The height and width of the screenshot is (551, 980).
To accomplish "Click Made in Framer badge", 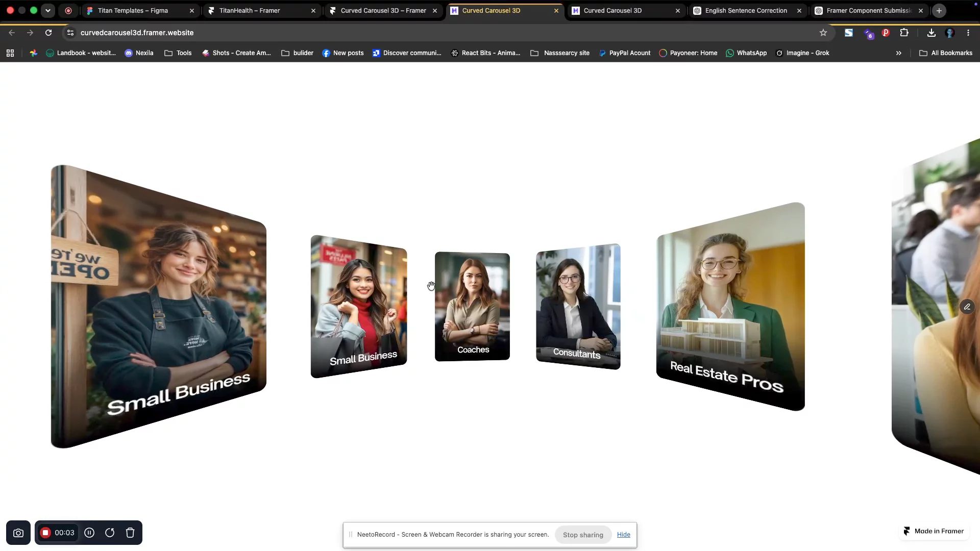I will pyautogui.click(x=934, y=531).
